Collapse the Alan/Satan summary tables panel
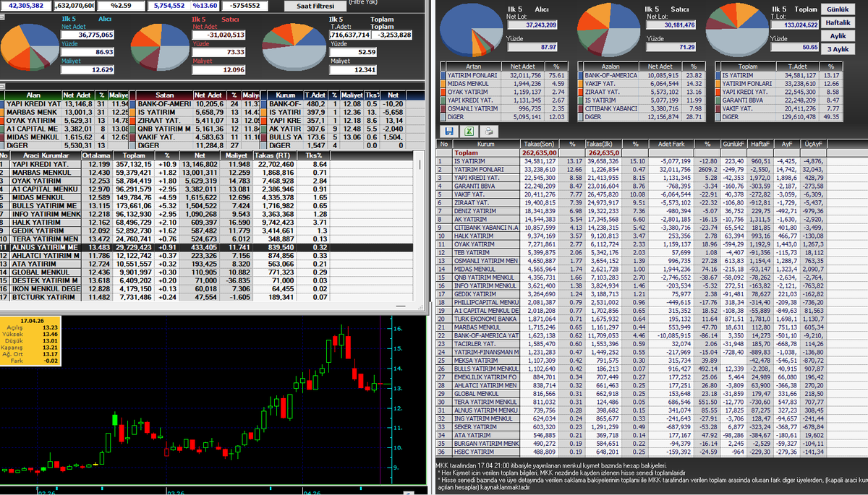 pyautogui.click(x=4, y=87)
